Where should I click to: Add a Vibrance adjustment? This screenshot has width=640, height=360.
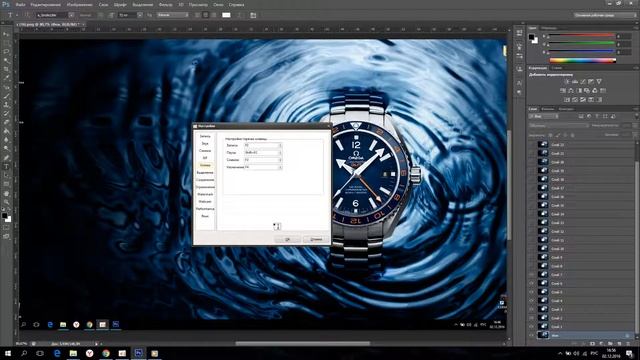[599, 82]
